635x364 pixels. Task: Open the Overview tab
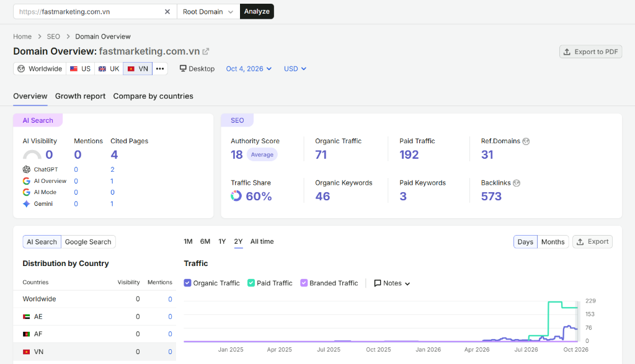(30, 96)
